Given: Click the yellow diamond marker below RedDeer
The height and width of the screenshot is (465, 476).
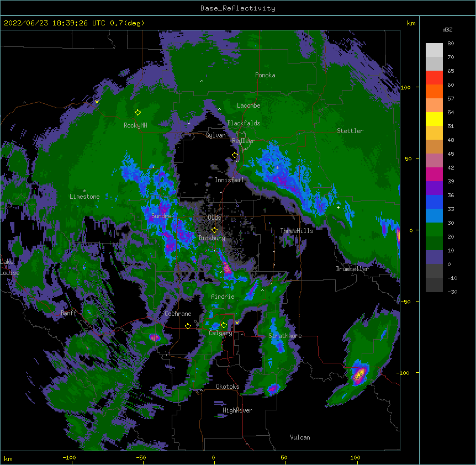Looking at the screenshot, I should point(235,155).
